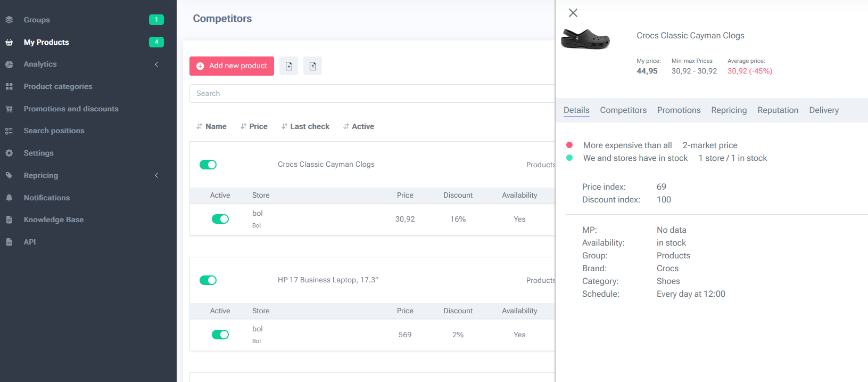
Task: Open the Knowledge Base link in sidebar
Action: (x=54, y=220)
